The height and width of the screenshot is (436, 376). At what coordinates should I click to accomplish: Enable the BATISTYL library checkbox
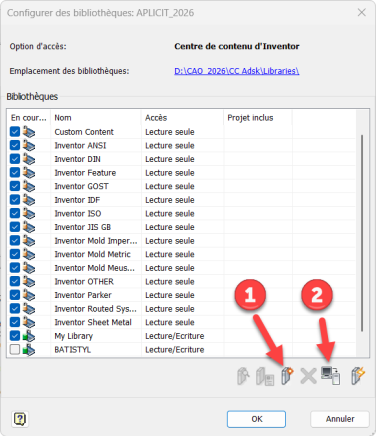point(15,349)
